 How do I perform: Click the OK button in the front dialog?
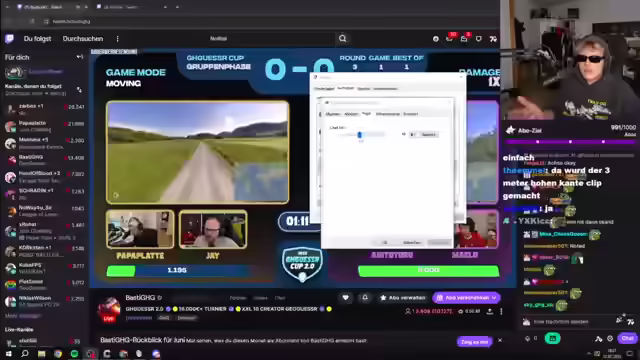[384, 242]
